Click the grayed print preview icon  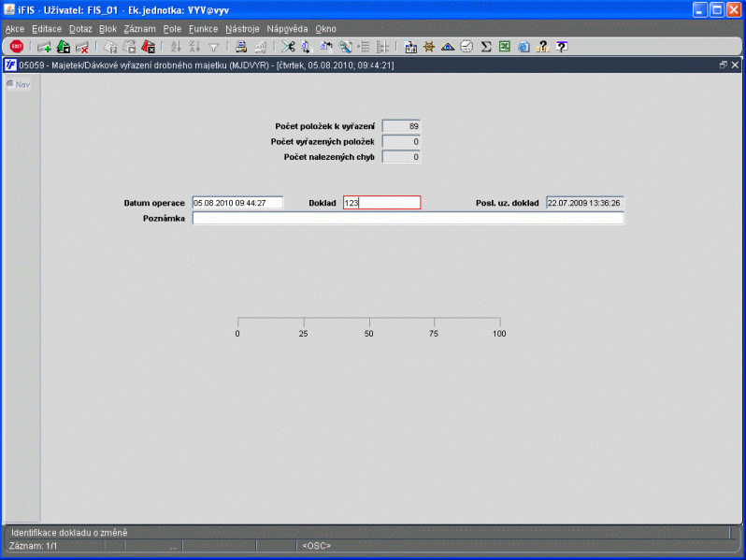260,47
